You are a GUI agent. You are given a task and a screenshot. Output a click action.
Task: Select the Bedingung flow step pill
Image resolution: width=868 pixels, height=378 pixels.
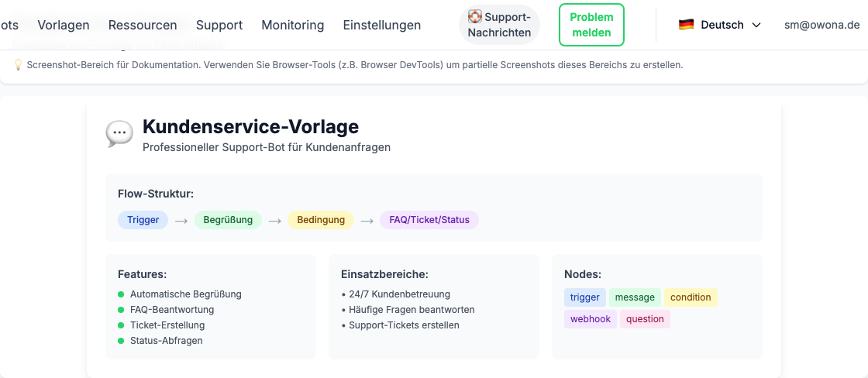click(321, 220)
